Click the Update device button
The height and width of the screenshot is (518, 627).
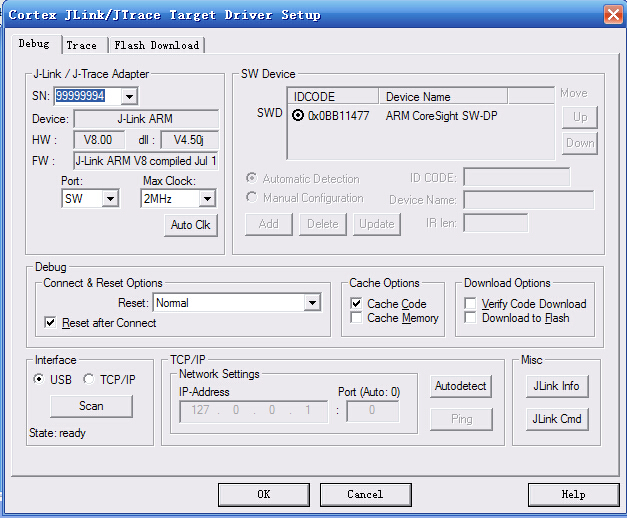377,224
